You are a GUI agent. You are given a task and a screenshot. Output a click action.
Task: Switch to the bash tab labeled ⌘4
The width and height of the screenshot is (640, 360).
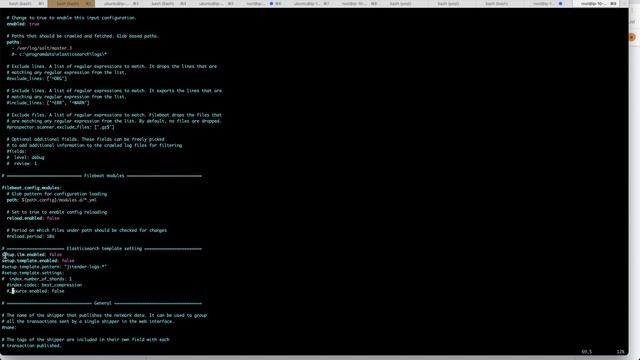(x=167, y=4)
